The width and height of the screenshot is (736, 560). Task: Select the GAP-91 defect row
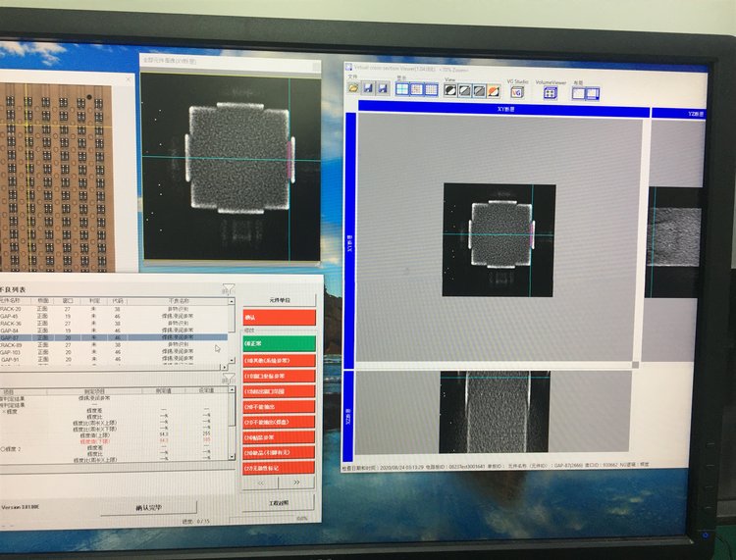pyautogui.click(x=114, y=359)
